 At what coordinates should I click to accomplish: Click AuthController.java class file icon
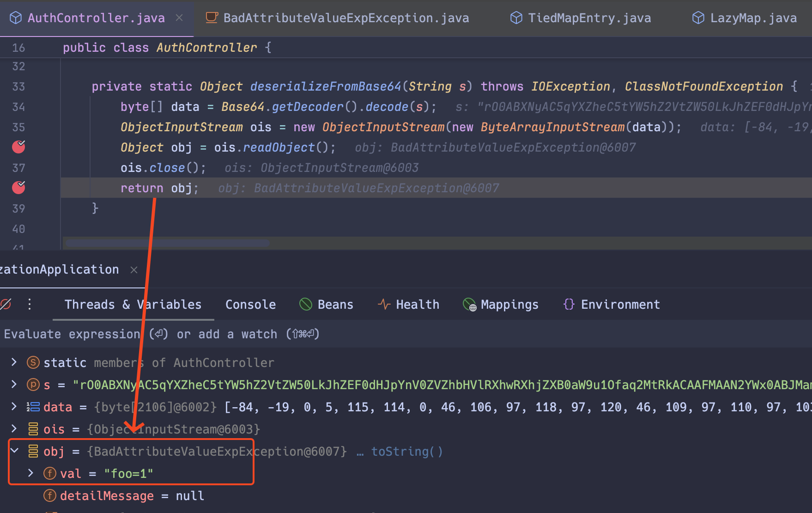16,18
